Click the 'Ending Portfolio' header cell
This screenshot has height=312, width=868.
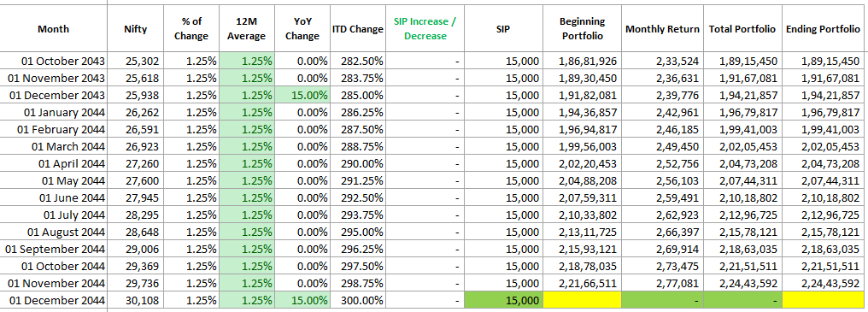(824, 29)
